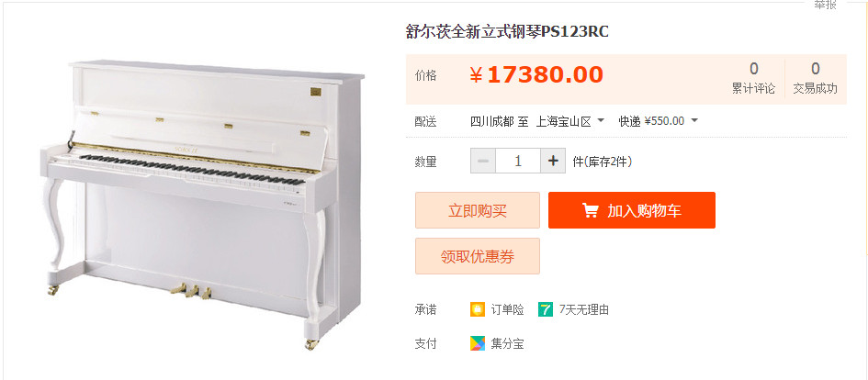Screen dimensions: 868x380
Task: Click the quantity input field showing 1
Action: pos(518,161)
